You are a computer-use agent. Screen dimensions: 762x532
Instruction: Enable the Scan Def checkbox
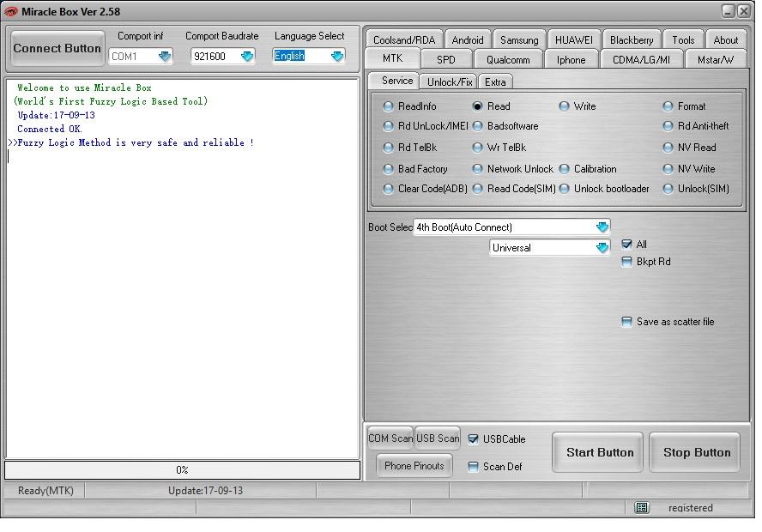[473, 467]
